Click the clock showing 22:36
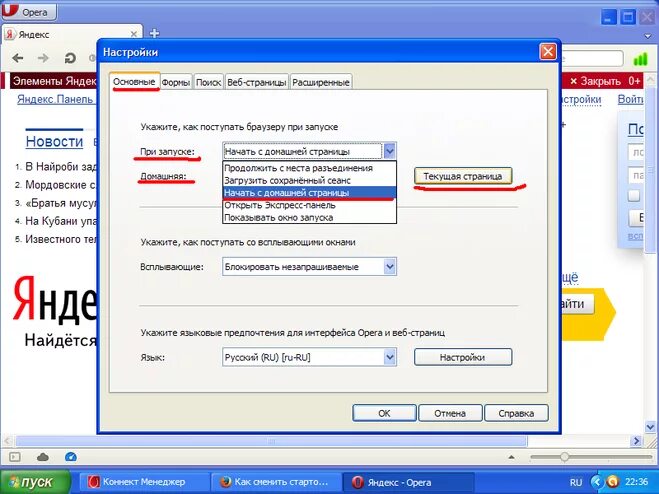659x494 pixels. tap(636, 482)
